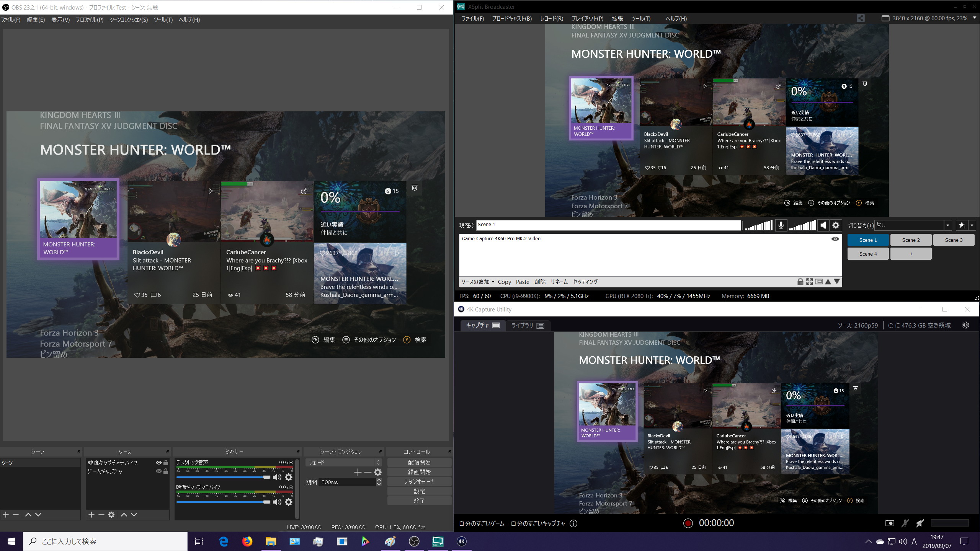The image size is (980, 551).
Task: Open OBS ファイル(F) menu
Action: pyautogui.click(x=11, y=20)
